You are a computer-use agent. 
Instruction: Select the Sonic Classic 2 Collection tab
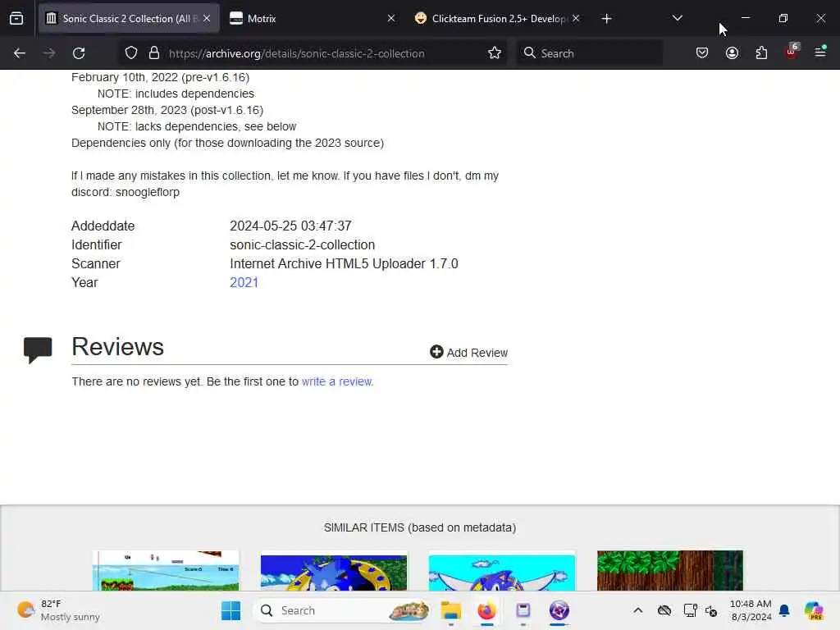click(129, 19)
